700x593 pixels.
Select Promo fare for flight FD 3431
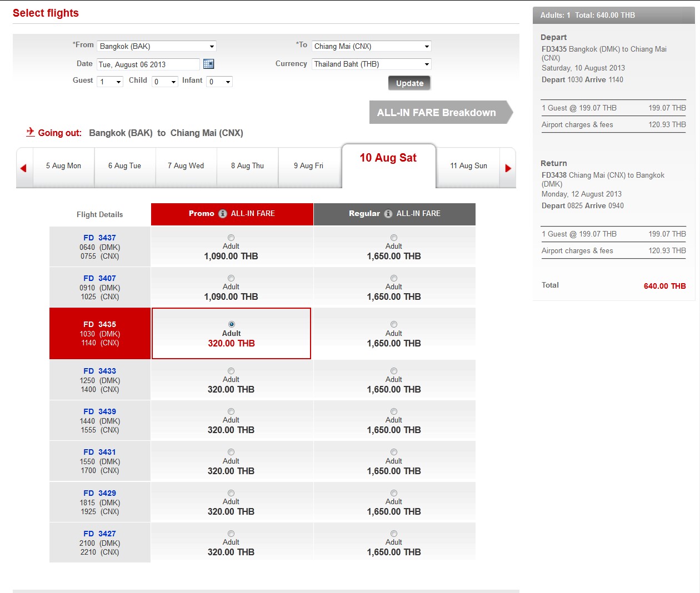[231, 452]
